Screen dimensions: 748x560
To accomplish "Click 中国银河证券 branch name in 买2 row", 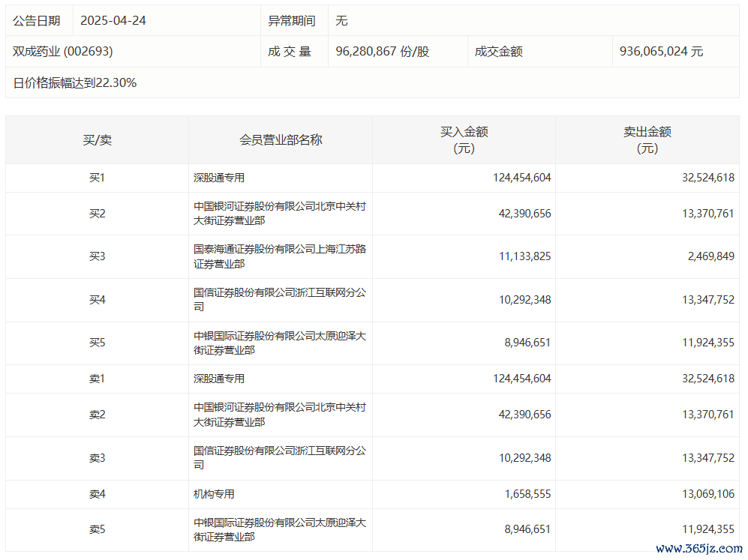I will [280, 214].
